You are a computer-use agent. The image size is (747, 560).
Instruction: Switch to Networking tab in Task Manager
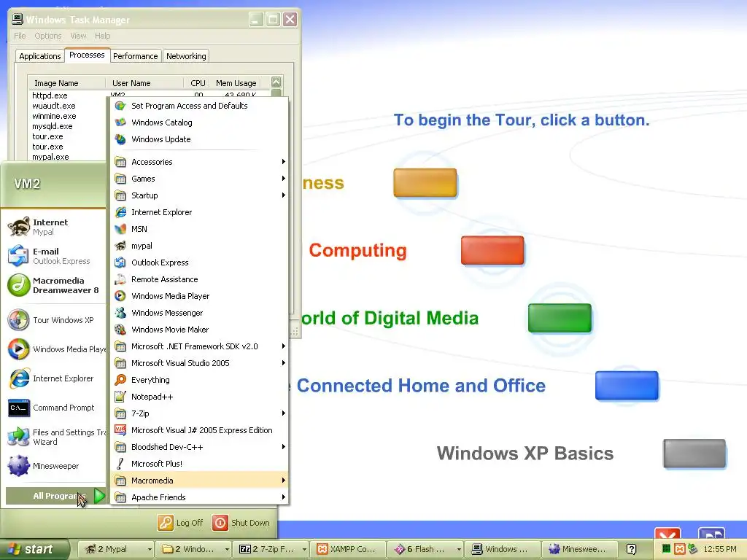point(186,56)
